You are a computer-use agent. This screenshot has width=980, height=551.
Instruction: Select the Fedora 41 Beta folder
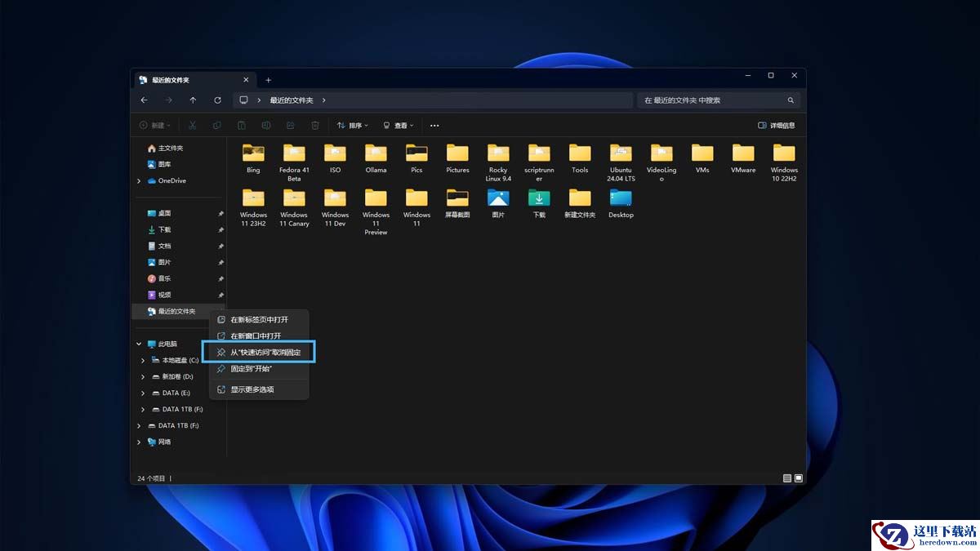(294, 162)
